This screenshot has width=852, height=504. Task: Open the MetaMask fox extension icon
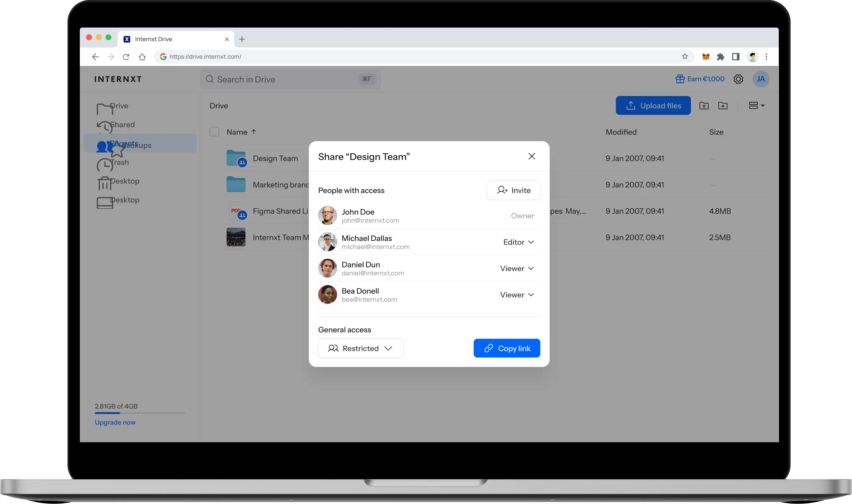[x=706, y=57]
